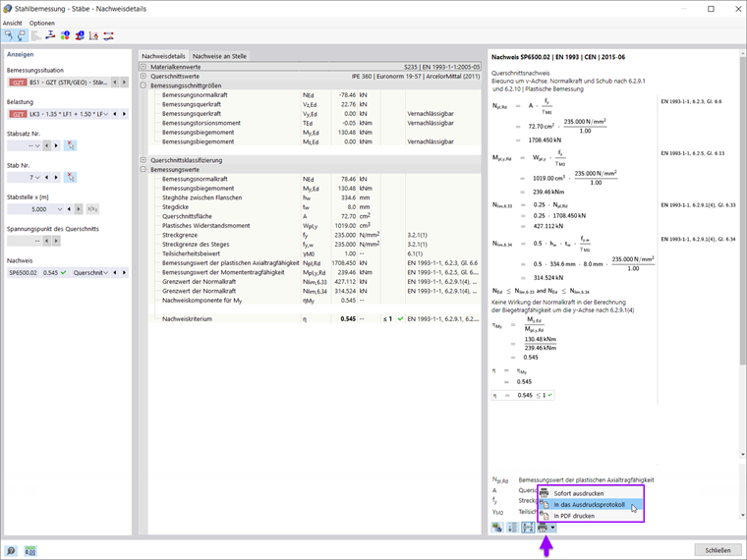The width and height of the screenshot is (747, 560).
Task: Step to previous Stab Nr. with left arrow
Action: click(47, 178)
